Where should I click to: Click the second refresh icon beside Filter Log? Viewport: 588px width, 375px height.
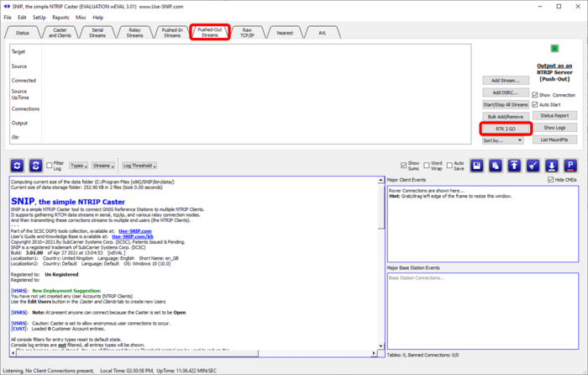35,166
